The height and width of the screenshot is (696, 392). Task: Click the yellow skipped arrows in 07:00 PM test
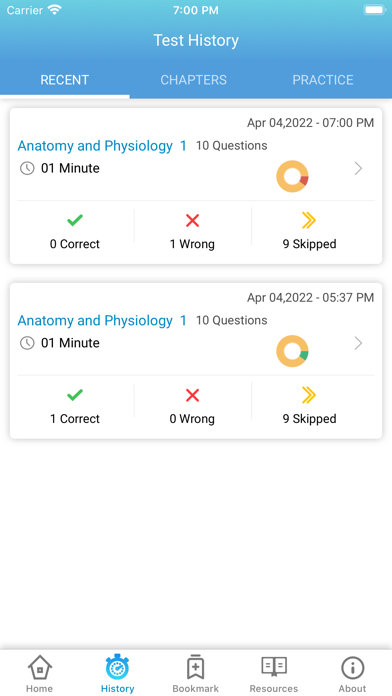click(309, 220)
